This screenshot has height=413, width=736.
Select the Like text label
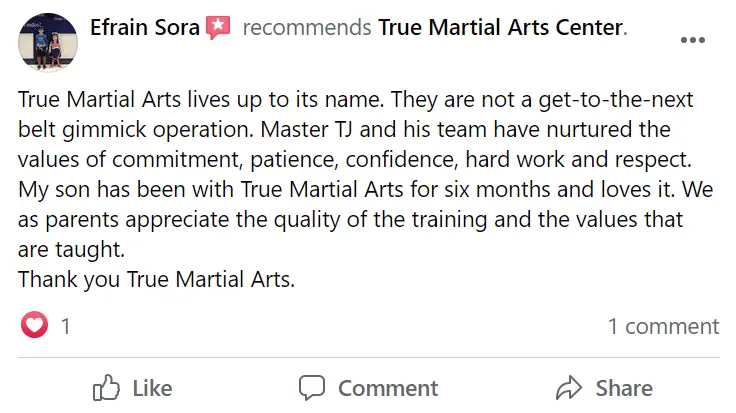pyautogui.click(x=153, y=388)
